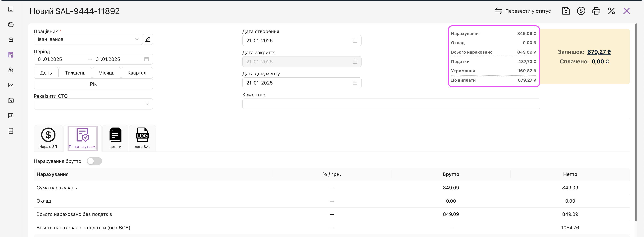
Task: Open the Перевести у статус menu
Action: pos(523,11)
